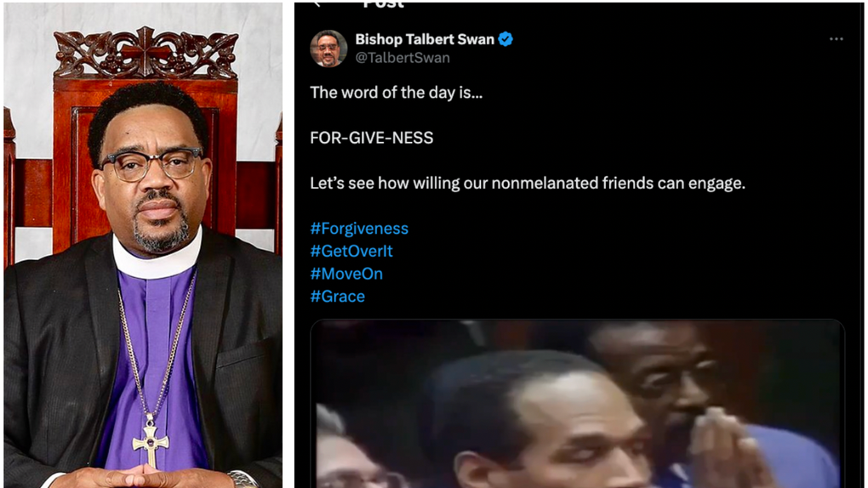Click the Post header title

pos(384,5)
